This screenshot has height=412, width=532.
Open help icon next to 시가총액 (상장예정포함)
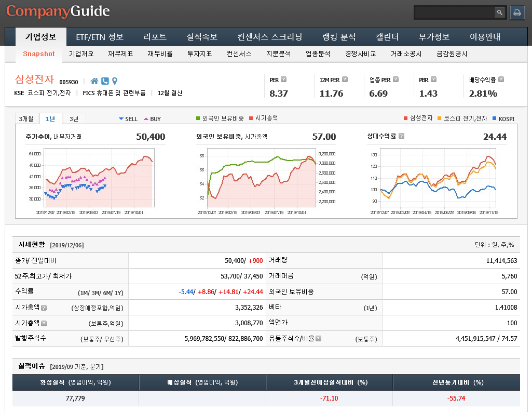44,308
